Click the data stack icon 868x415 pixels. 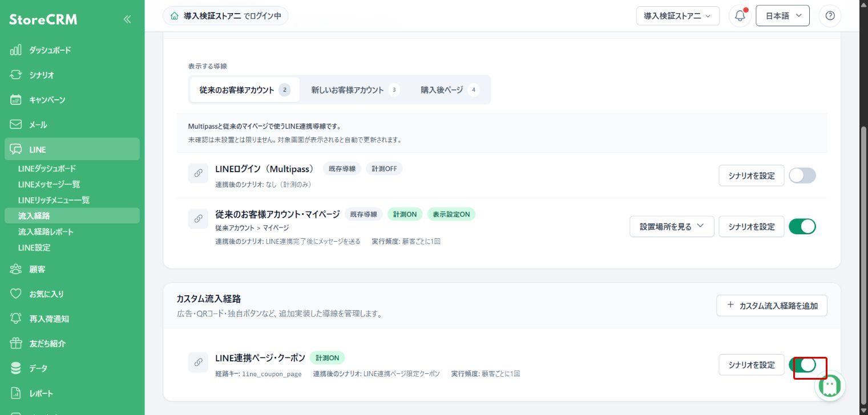point(16,368)
